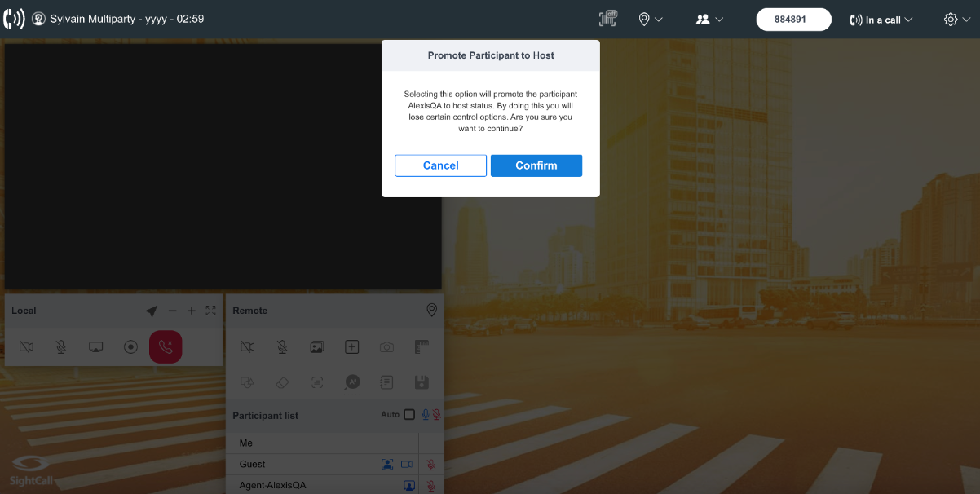Open the In a call status dropdown
This screenshot has height=494, width=980.
pyautogui.click(x=881, y=20)
